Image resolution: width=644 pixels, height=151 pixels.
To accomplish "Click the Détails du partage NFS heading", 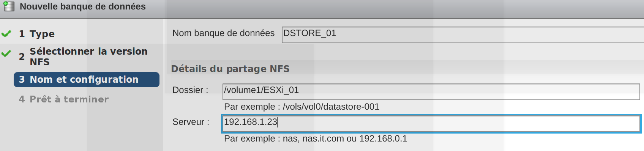I will [x=230, y=69].
